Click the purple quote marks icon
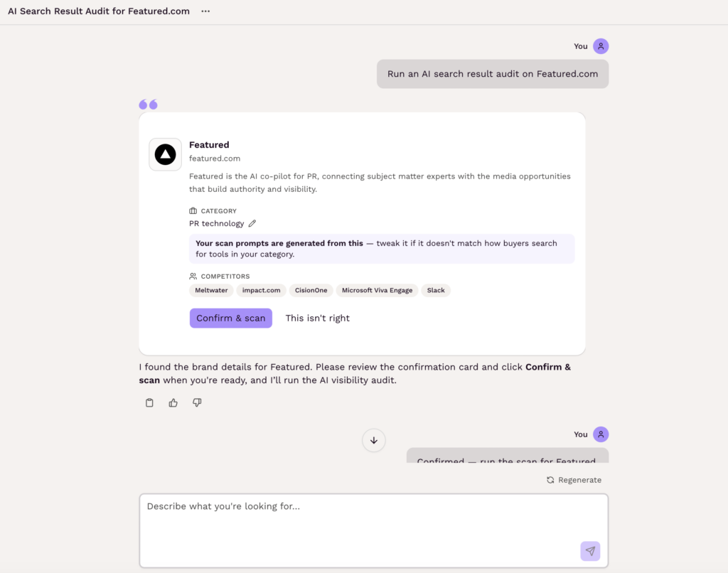The width and height of the screenshot is (728, 573). coord(148,104)
